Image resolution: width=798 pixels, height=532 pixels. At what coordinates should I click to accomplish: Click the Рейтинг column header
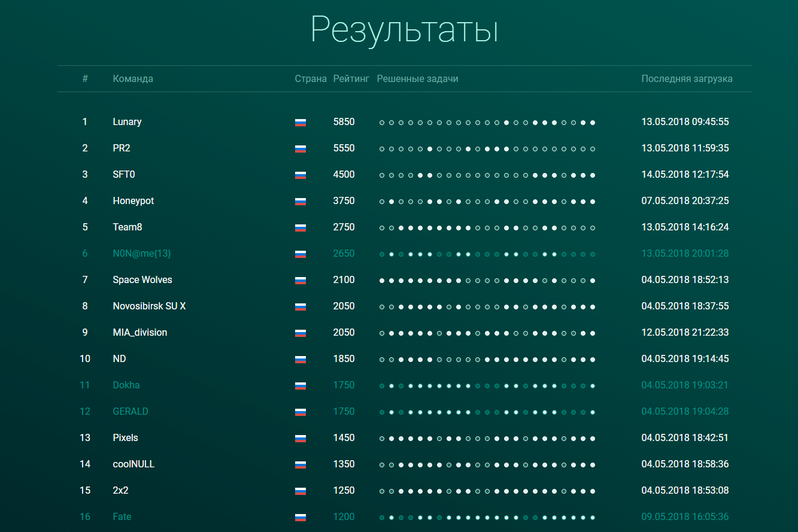point(351,79)
